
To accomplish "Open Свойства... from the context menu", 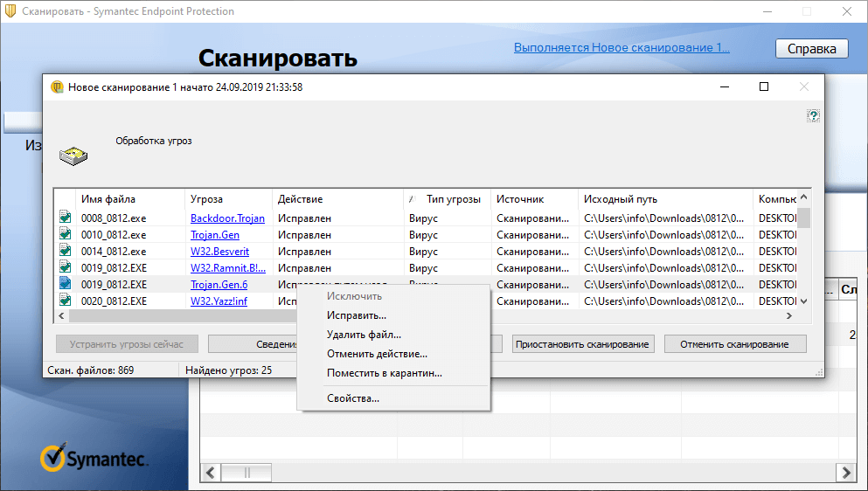I will click(352, 398).
